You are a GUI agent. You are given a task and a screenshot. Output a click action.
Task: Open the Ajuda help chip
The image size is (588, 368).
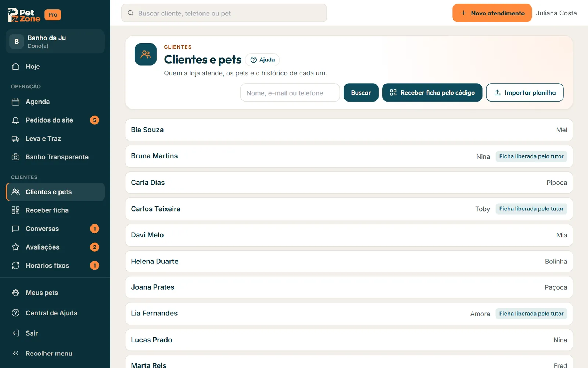[262, 60]
